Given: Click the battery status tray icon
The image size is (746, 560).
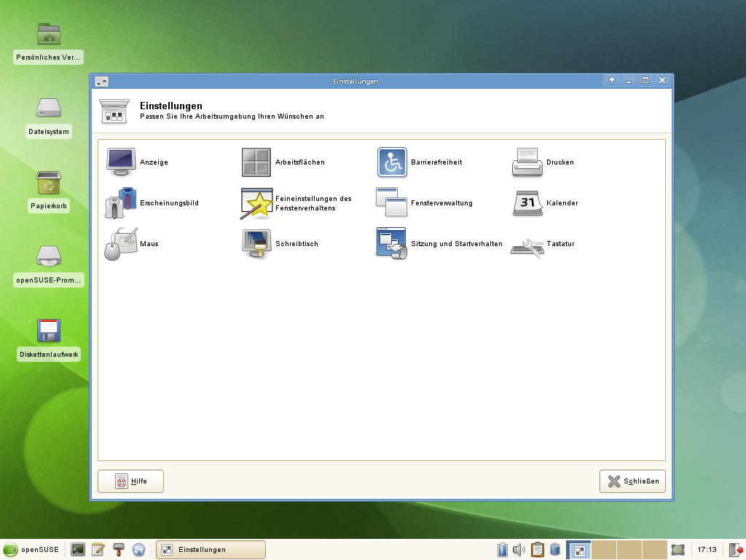Looking at the screenshot, I should [503, 549].
